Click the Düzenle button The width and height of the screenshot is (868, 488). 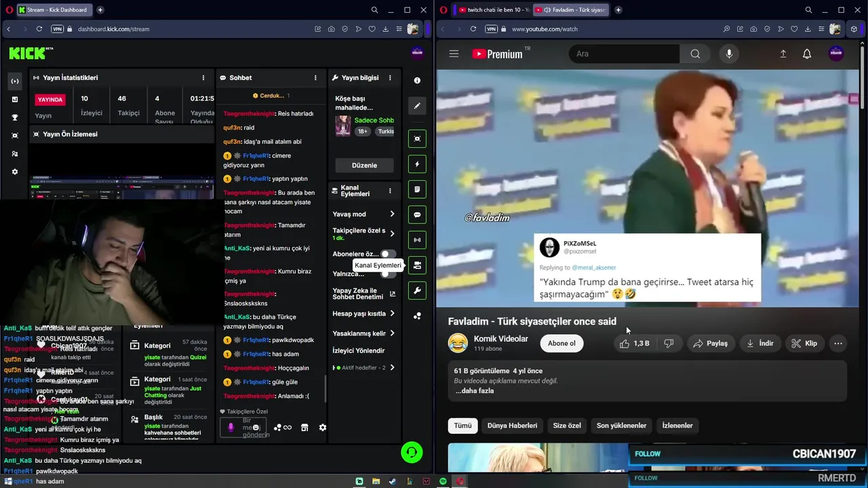point(364,165)
